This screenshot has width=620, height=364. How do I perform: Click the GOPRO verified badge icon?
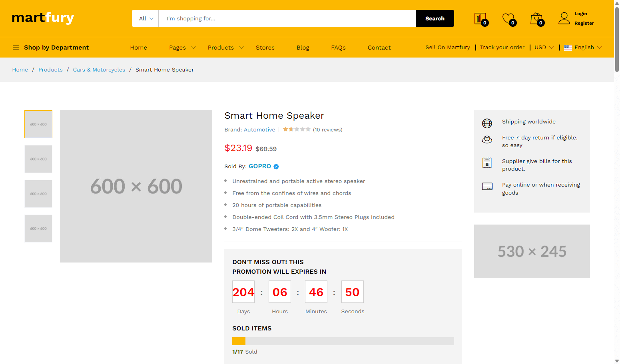(276, 167)
